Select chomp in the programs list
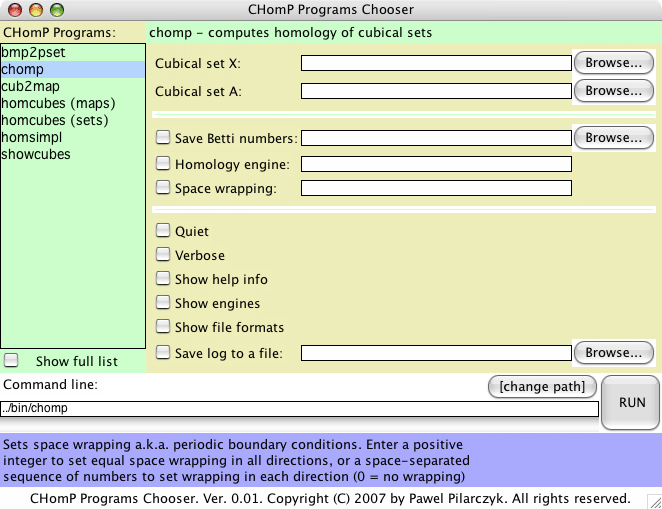The width and height of the screenshot is (662, 509). pyautogui.click(x=73, y=69)
